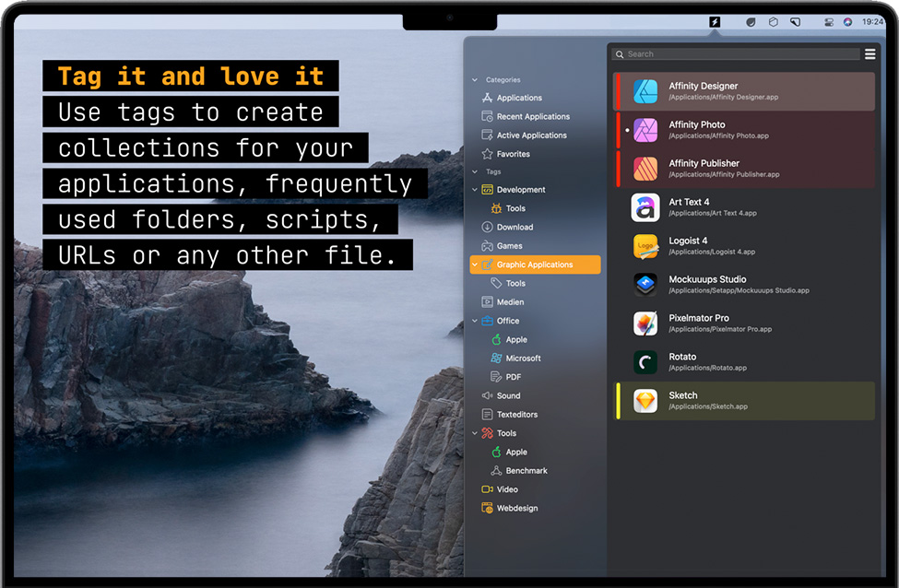The width and height of the screenshot is (899, 588).
Task: Launch Rotato from its icon
Action: click(x=645, y=362)
